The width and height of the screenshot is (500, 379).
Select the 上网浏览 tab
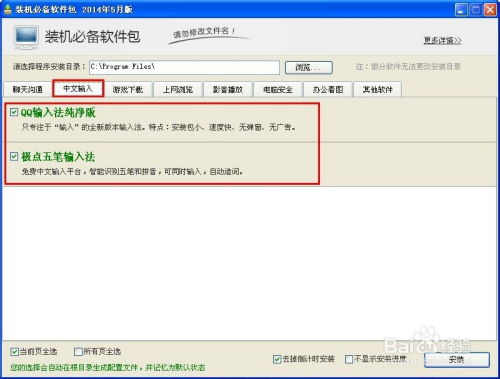pyautogui.click(x=178, y=89)
